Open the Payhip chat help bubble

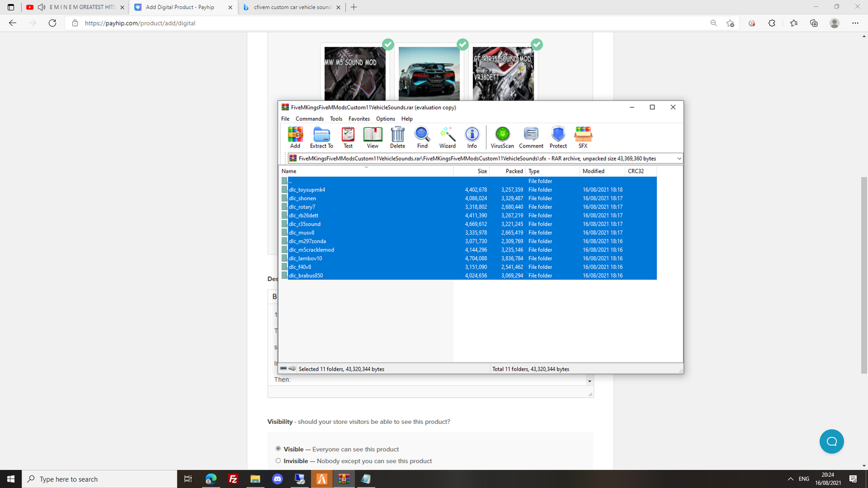click(x=832, y=442)
